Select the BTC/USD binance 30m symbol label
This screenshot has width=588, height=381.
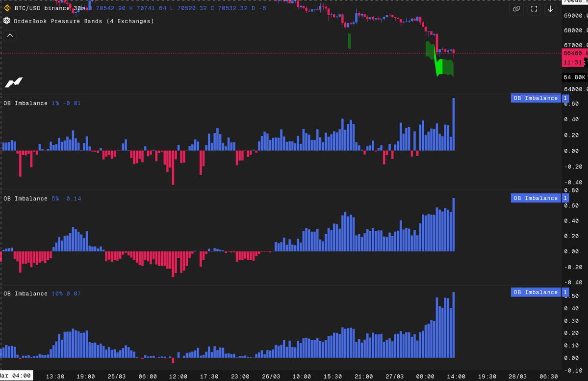click(50, 8)
